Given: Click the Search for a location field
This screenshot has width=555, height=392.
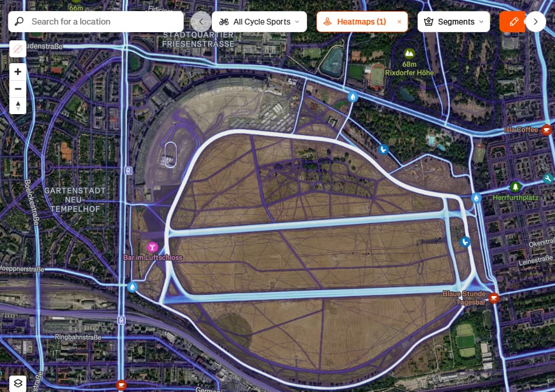Looking at the screenshot, I should pyautogui.click(x=95, y=22).
